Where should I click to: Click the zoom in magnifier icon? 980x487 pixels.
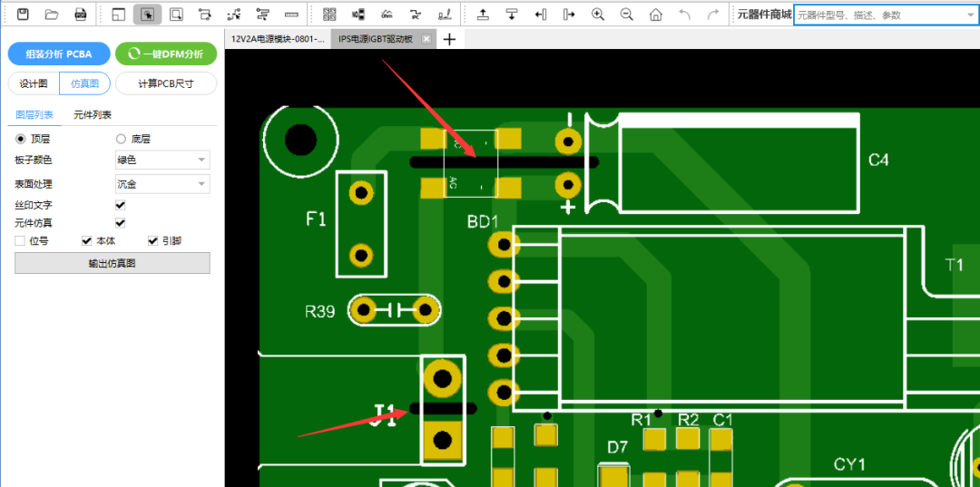pos(598,15)
